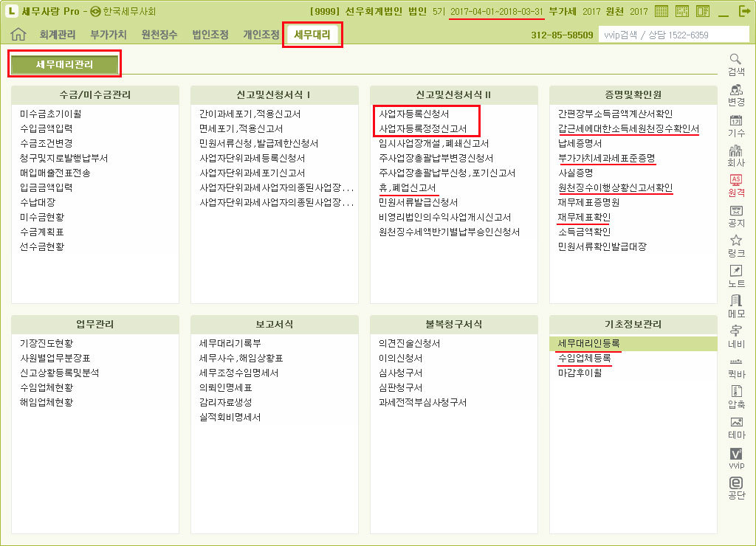Screen dimensions: 756x546
Task: Open 원천징수세액반기별납부승인신청서
Action: pos(450,232)
